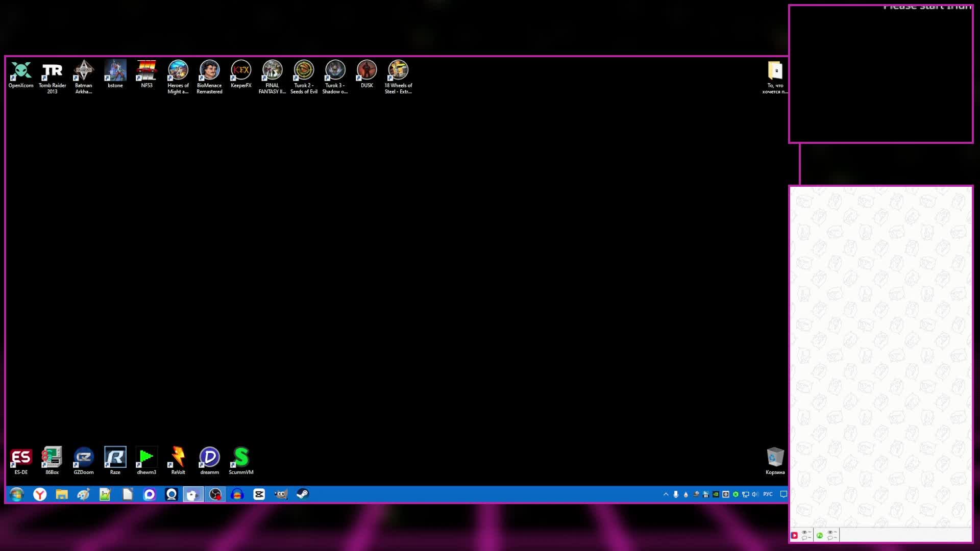Open the OpenXcom desktop shortcut
This screenshot has height=551, width=980.
coord(21,71)
